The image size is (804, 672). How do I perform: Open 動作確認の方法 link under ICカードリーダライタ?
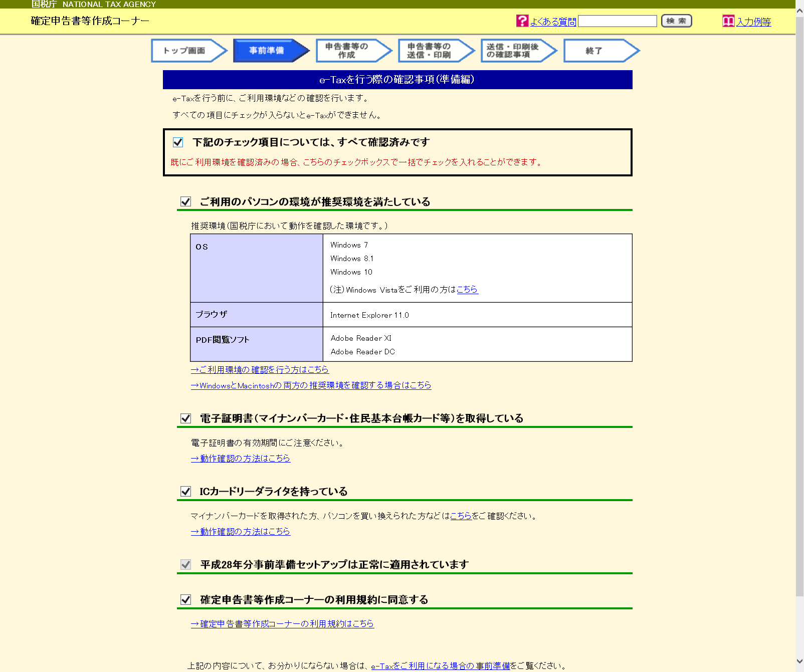(241, 532)
